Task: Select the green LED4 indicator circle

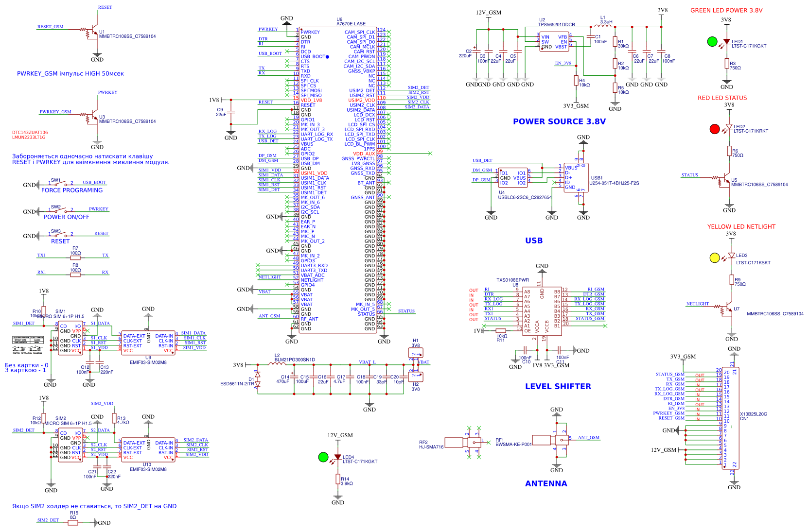Action: coord(323,457)
